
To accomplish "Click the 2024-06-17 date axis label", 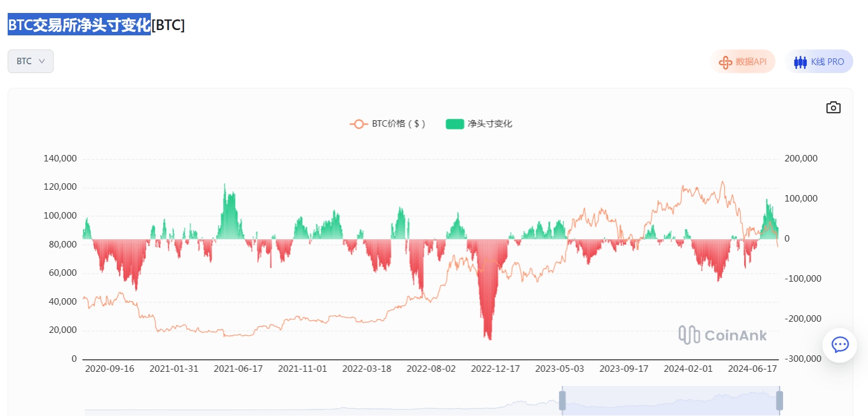I will pos(753,369).
